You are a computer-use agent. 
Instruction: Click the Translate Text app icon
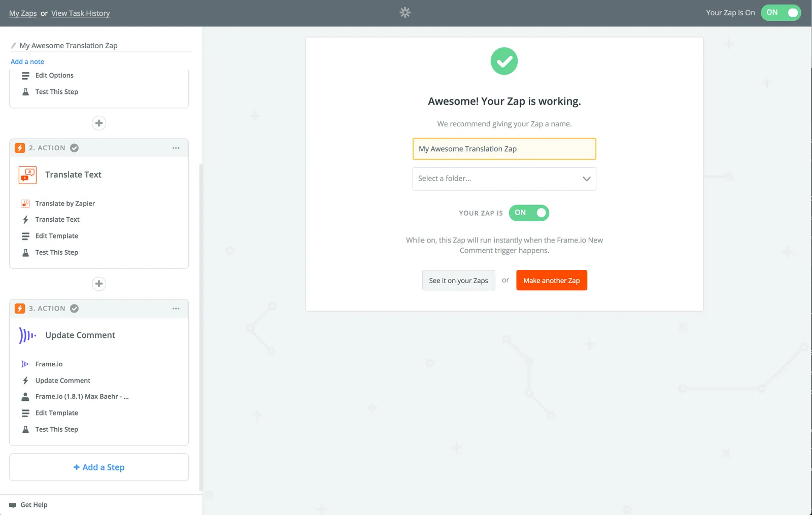click(x=27, y=175)
